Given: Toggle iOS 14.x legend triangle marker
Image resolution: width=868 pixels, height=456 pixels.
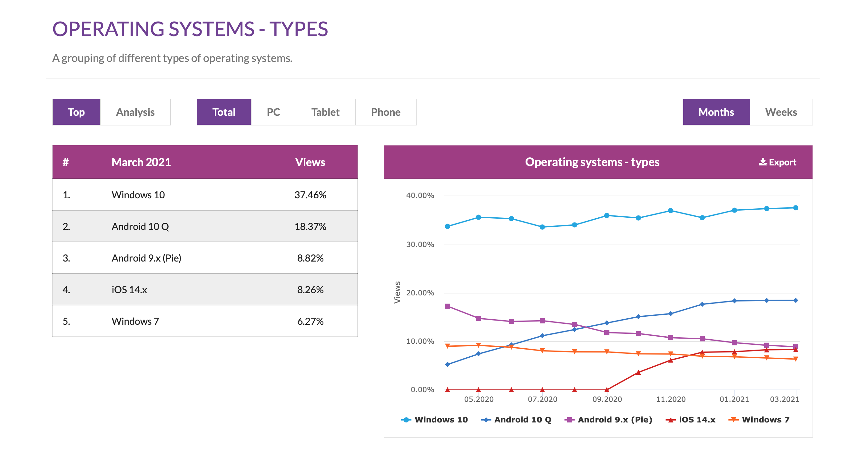Looking at the screenshot, I should pos(671,420).
